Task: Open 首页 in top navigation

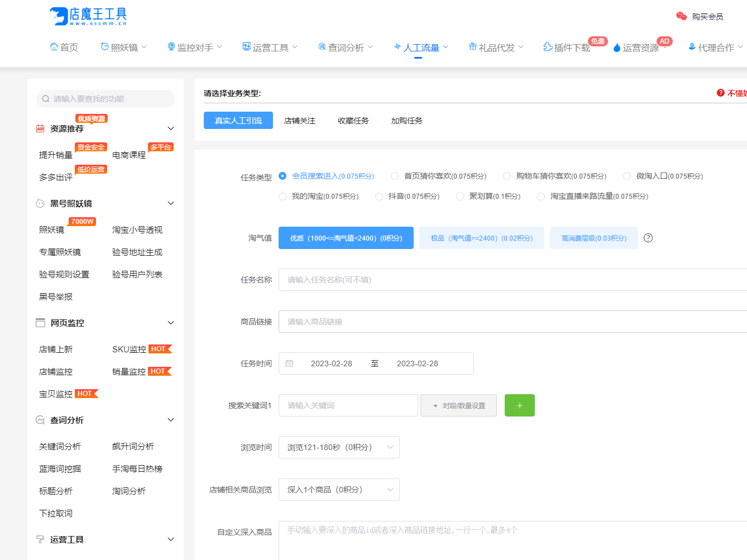Action: tap(64, 47)
